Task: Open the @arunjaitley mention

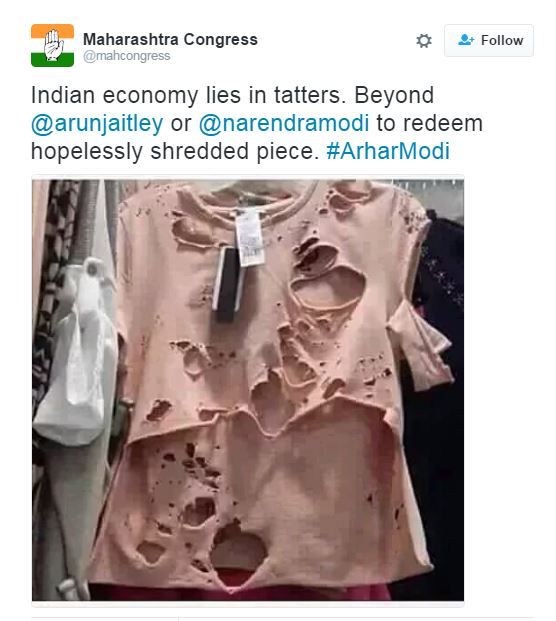Action: pyautogui.click(x=97, y=123)
